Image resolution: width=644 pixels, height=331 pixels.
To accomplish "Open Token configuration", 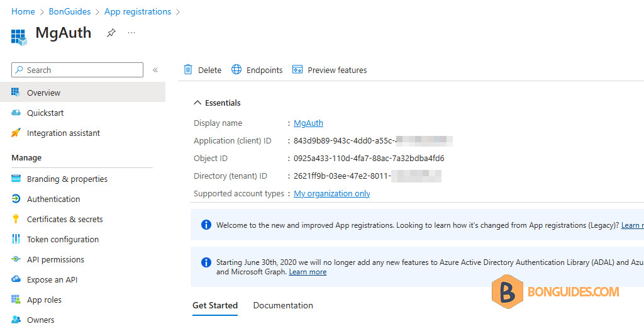I will click(x=63, y=240).
